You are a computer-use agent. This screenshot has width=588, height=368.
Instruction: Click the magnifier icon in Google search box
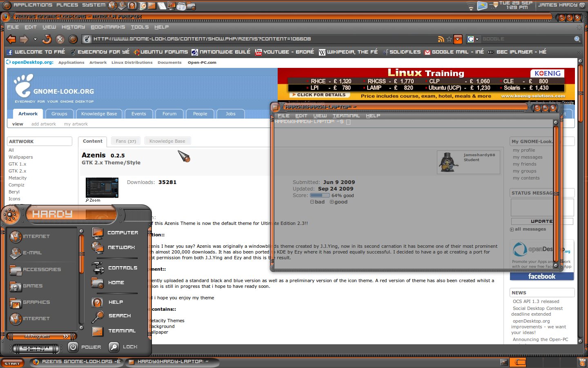[577, 39]
